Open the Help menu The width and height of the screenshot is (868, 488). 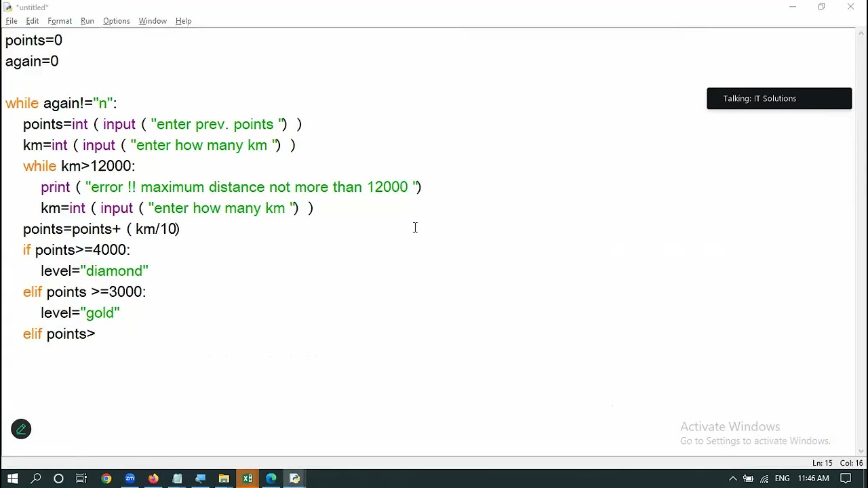tap(183, 21)
